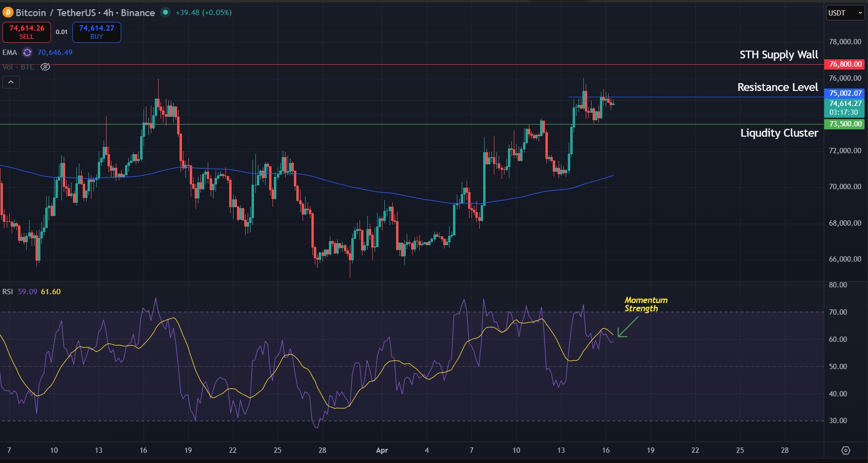
Task: Click Binance in the symbol title
Action: (x=138, y=13)
